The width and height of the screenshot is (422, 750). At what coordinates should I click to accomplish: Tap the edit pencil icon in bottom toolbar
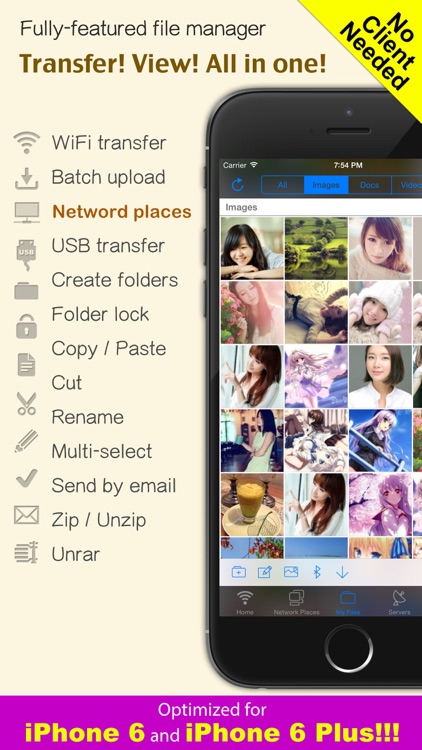click(265, 572)
